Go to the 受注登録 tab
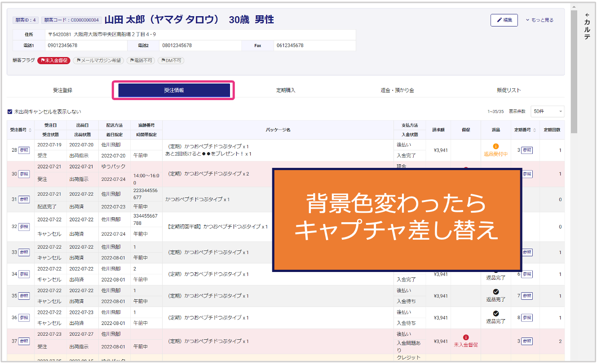597x364 pixels. pyautogui.click(x=62, y=90)
